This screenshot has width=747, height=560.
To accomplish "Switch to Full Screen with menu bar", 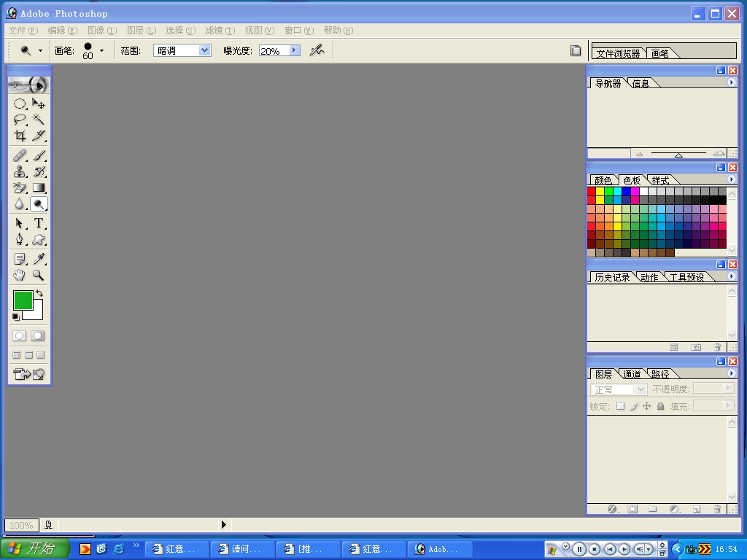I will pos(28,355).
